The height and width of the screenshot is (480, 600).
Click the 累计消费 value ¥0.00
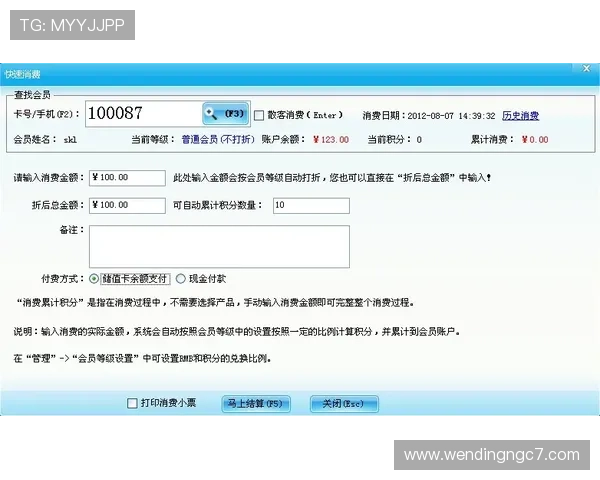pyautogui.click(x=535, y=140)
